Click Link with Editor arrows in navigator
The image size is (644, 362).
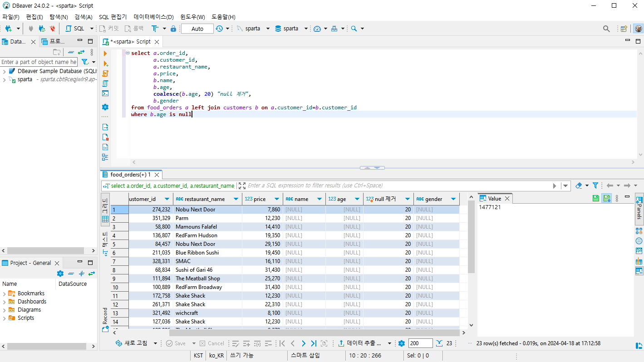pyautogui.click(x=81, y=52)
